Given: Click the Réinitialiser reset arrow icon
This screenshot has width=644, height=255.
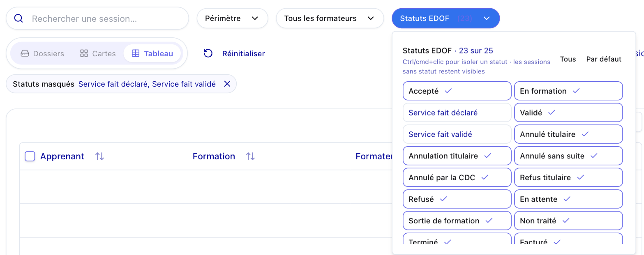Looking at the screenshot, I should point(208,53).
